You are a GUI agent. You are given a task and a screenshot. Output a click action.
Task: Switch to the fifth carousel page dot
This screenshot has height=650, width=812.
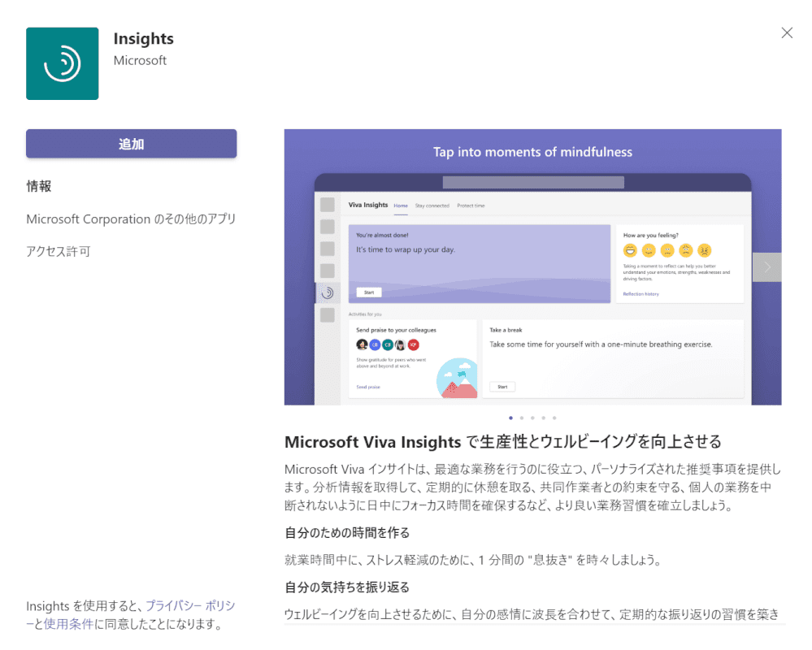(x=554, y=418)
